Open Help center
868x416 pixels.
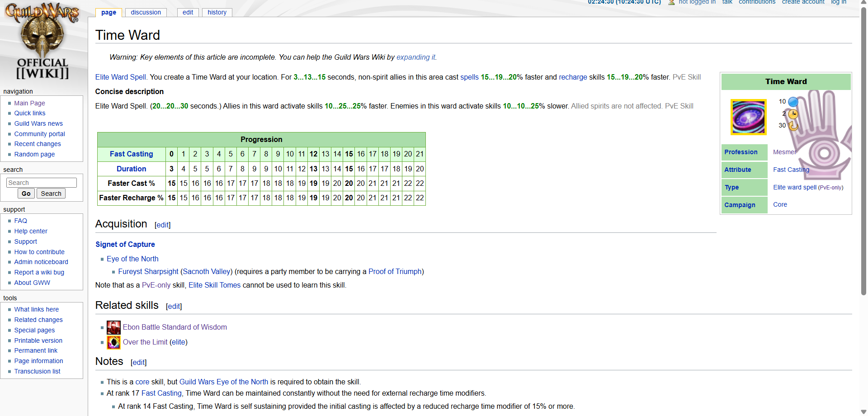pos(31,231)
